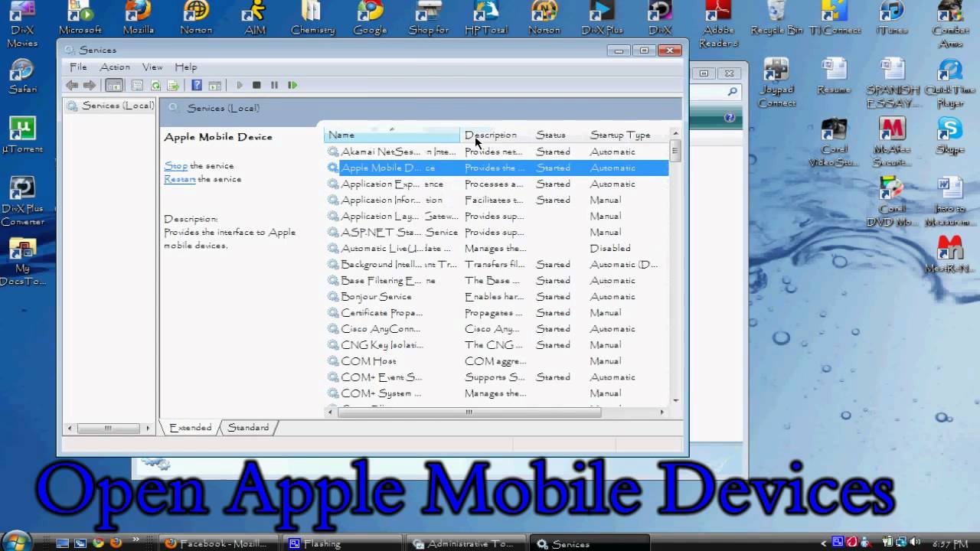Image resolution: width=980 pixels, height=551 pixels.
Task: Open the Joypad Connect desktop icon
Action: 776,83
